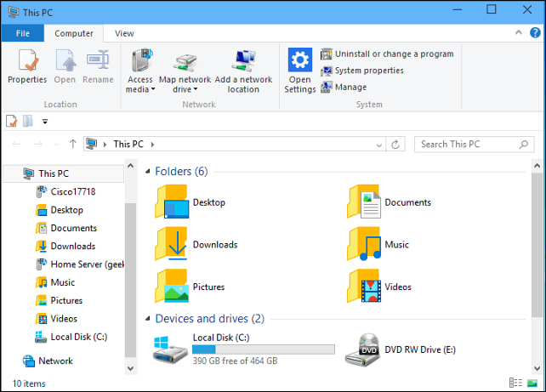
Task: Switch to Large icons view via status bar icon
Action: coord(532,383)
